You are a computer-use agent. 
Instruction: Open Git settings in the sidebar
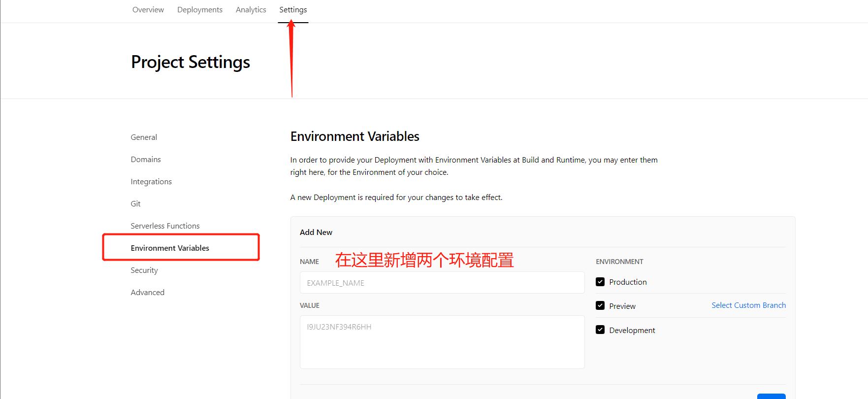tap(135, 204)
